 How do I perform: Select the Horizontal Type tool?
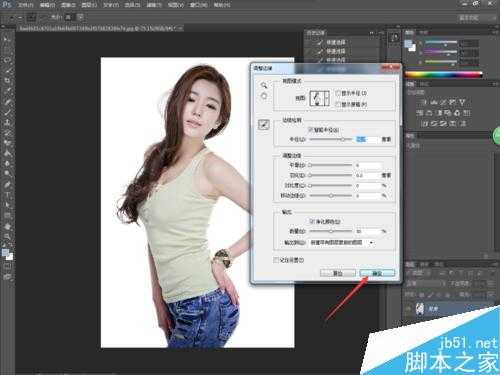[x=7, y=195]
